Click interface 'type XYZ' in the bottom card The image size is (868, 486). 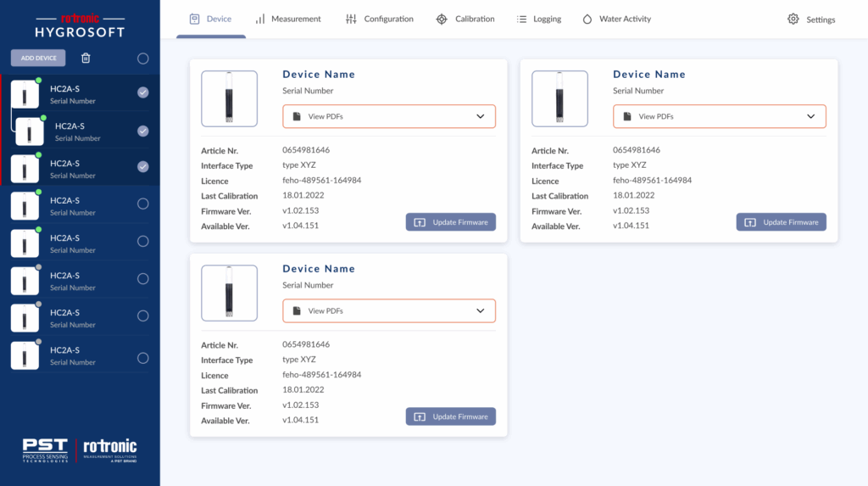point(299,360)
